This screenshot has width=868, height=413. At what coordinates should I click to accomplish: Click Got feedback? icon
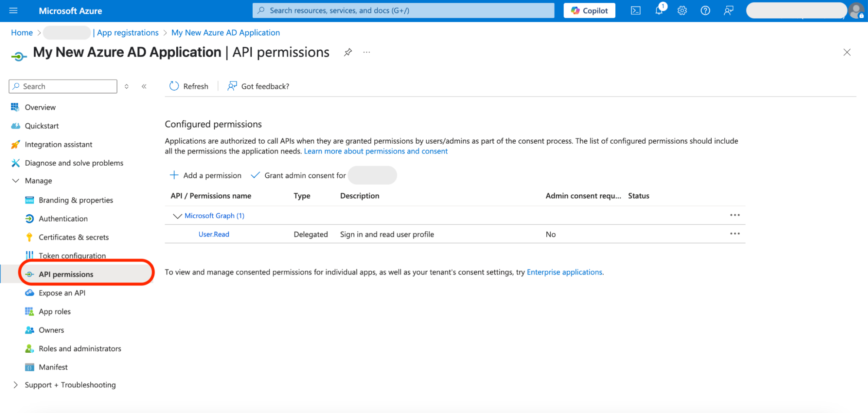coord(232,86)
